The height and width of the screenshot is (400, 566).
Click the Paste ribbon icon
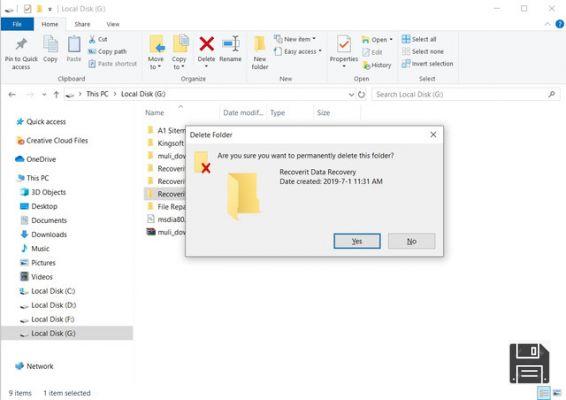(x=74, y=44)
